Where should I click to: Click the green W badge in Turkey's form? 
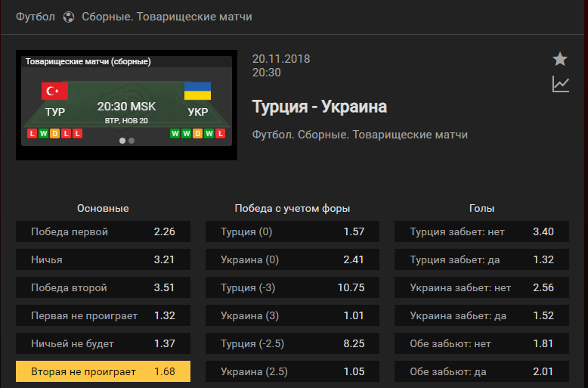[44, 134]
